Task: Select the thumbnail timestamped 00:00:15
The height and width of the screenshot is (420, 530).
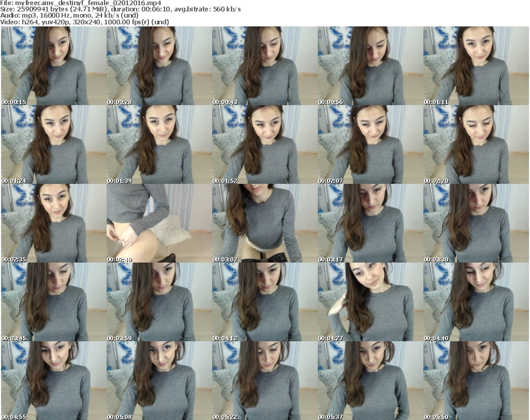Action: [54, 66]
